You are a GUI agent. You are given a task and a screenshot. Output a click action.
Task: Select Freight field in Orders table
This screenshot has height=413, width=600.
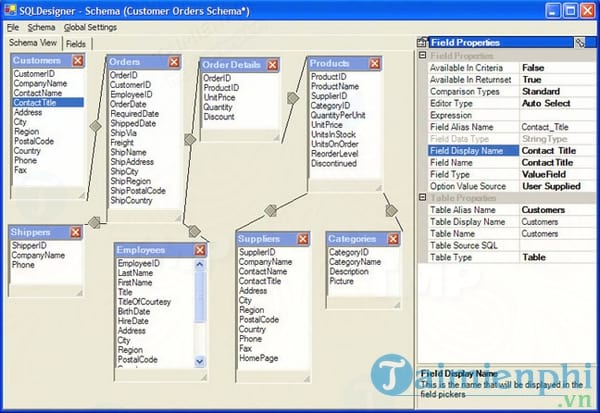pos(122,143)
